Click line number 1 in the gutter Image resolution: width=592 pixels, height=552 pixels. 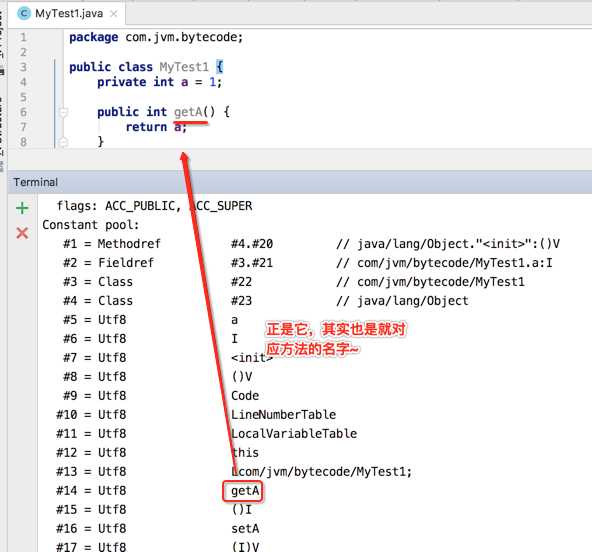pyautogui.click(x=23, y=37)
